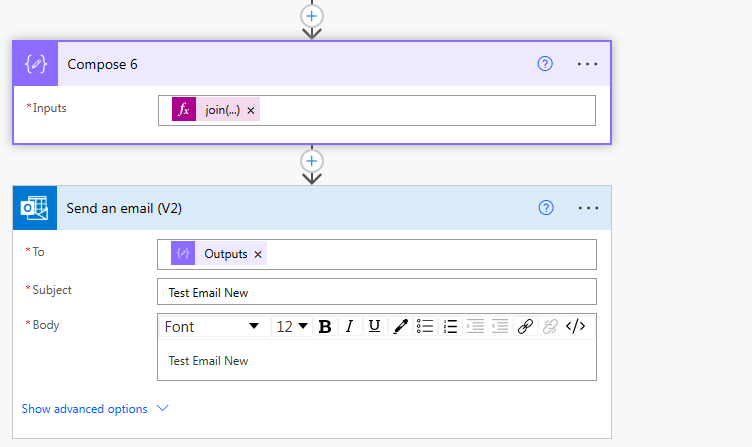
Task: Open Compose 6 more options menu
Action: coord(587,64)
